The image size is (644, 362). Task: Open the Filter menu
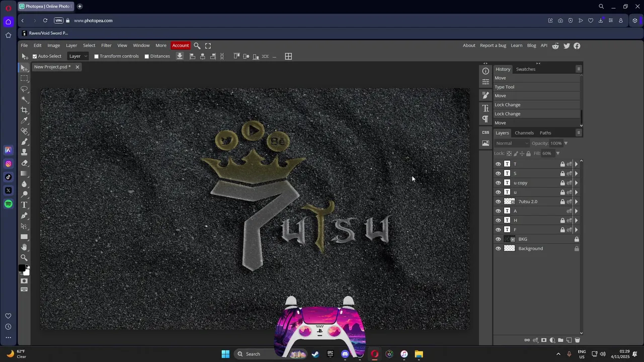(x=106, y=46)
